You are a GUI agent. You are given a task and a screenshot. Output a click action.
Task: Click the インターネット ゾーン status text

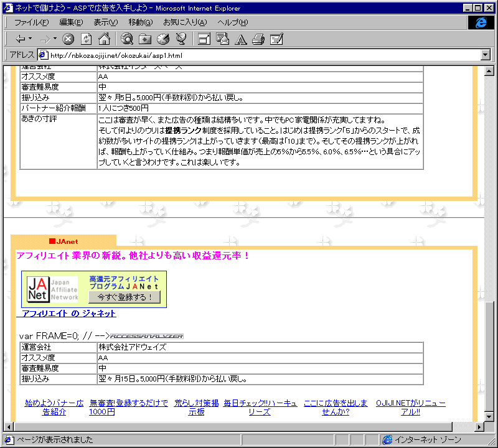[x=428, y=440]
